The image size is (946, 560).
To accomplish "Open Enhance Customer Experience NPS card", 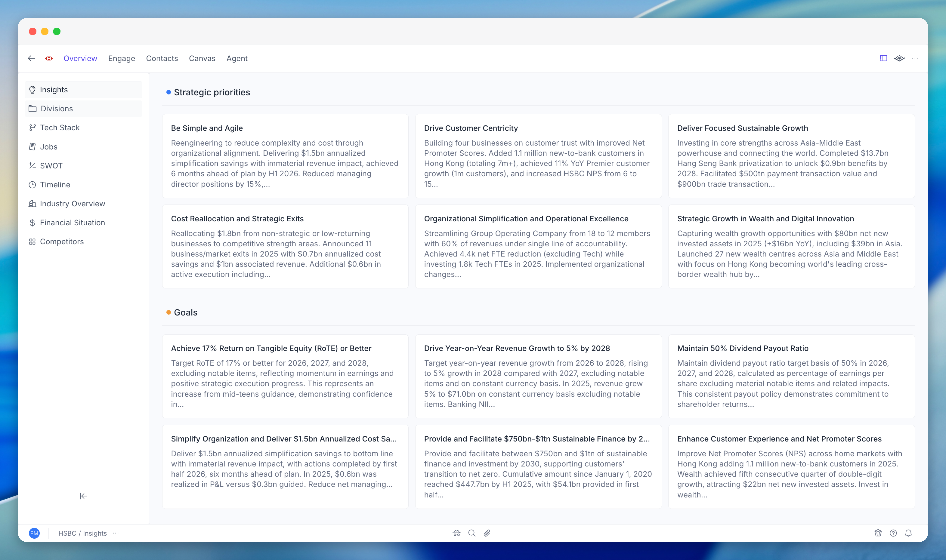I will [791, 467].
